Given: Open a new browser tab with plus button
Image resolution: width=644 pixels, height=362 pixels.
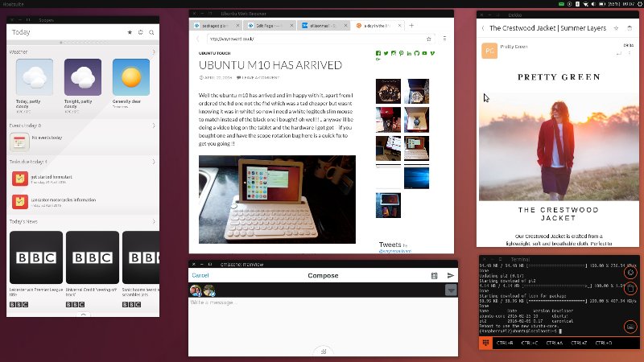Looking at the screenshot, I should (x=411, y=26).
